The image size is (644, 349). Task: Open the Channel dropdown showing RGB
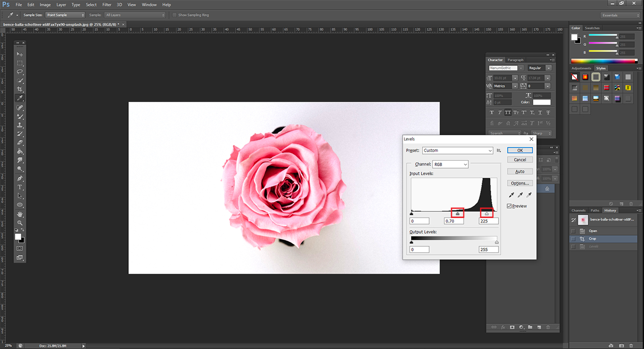click(450, 164)
